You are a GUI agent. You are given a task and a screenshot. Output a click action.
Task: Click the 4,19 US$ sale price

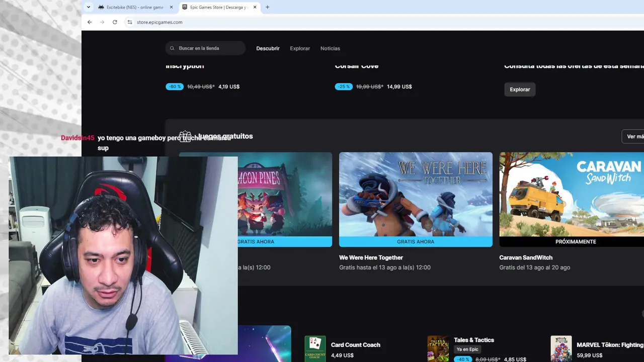(229, 86)
